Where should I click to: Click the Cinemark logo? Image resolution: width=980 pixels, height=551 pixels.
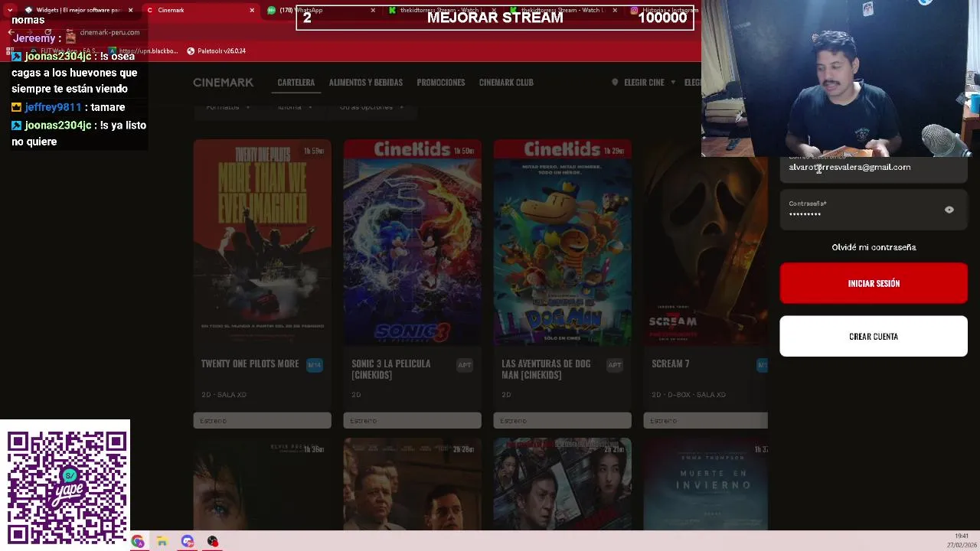[223, 82]
